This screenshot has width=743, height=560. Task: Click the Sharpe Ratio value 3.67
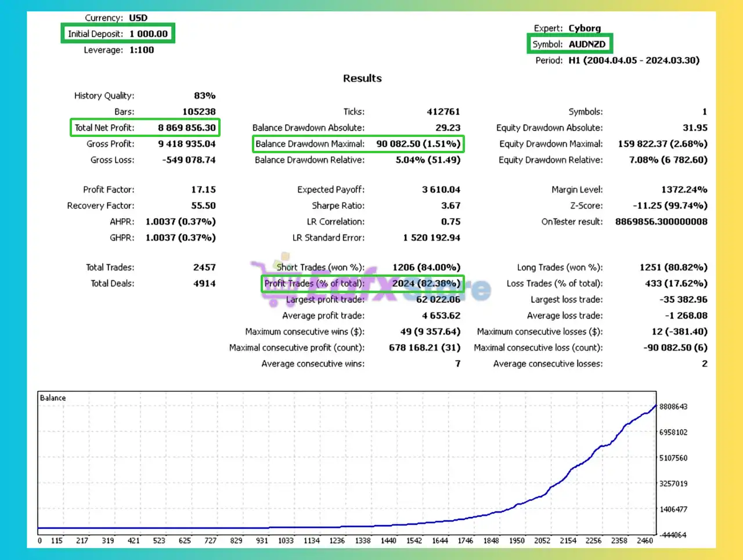(450, 205)
